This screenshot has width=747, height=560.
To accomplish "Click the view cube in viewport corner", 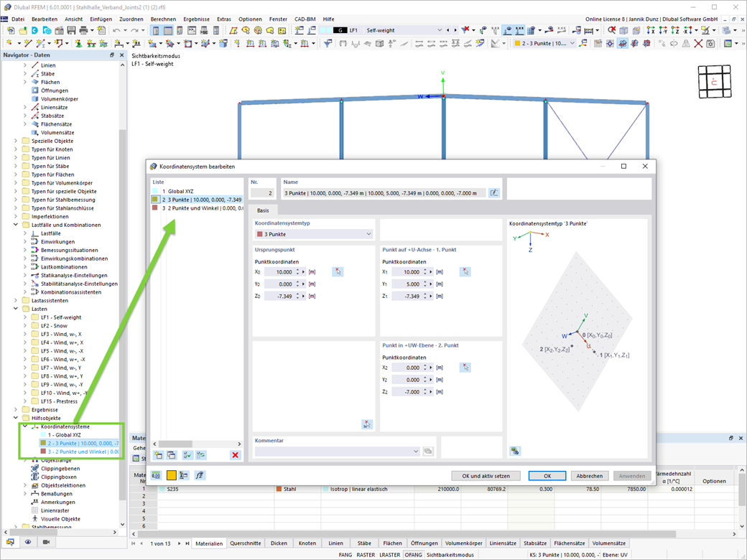I will click(x=714, y=82).
